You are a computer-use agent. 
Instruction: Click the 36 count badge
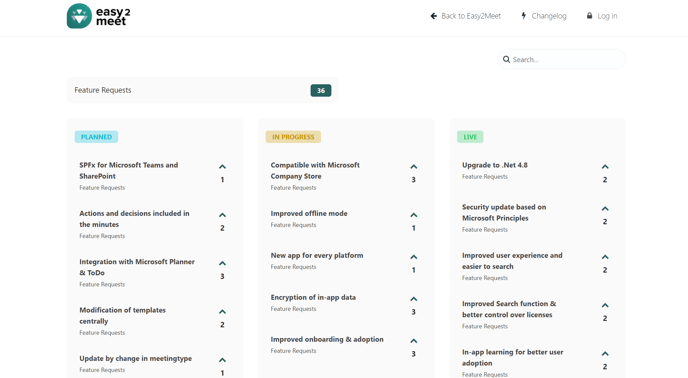tap(321, 90)
